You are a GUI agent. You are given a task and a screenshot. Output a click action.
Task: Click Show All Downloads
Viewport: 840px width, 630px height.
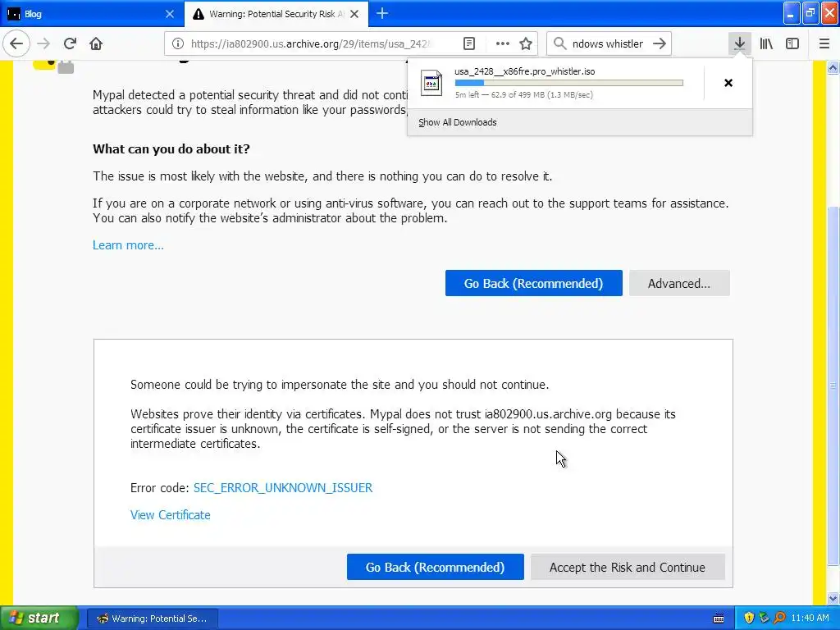point(458,122)
